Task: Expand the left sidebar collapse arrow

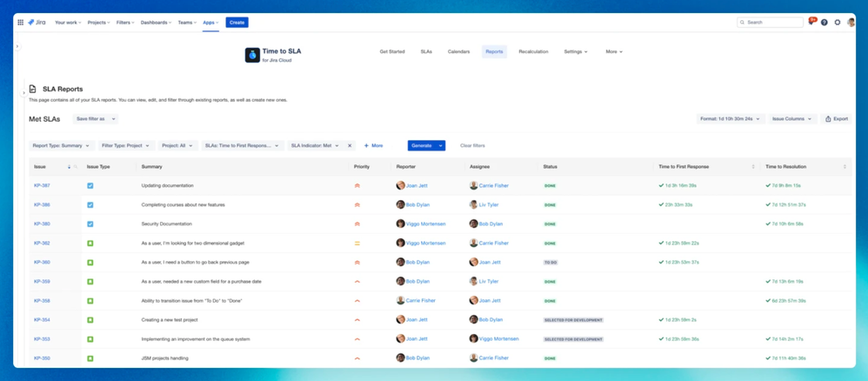Action: point(17,46)
